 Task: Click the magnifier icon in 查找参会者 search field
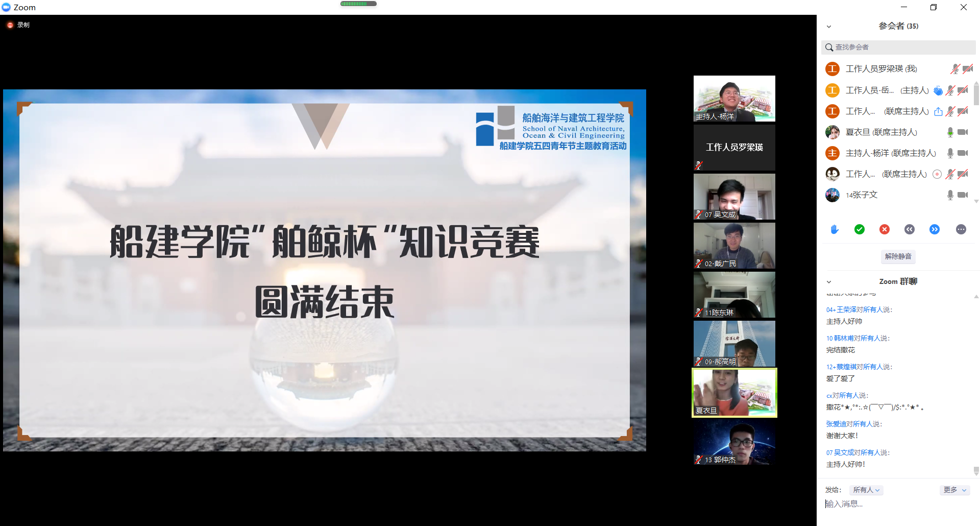tap(829, 46)
